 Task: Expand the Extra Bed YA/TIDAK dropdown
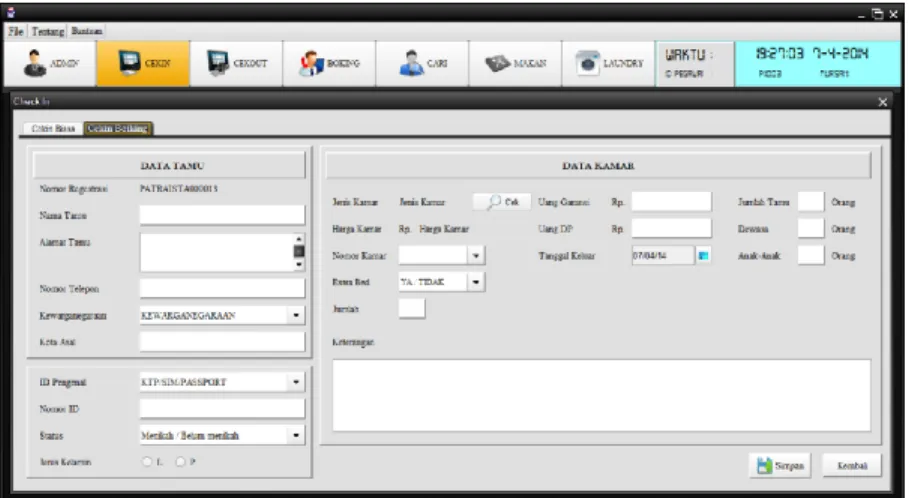pyautogui.click(x=476, y=282)
